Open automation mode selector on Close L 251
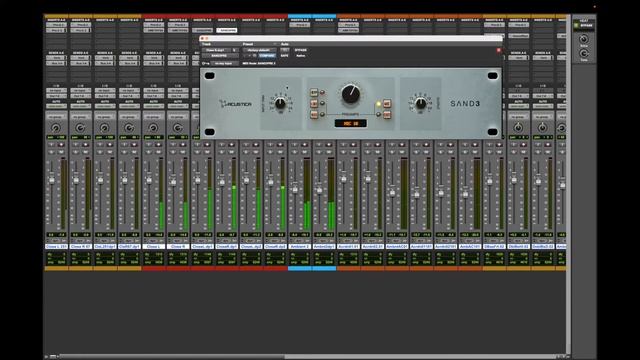 56,106
